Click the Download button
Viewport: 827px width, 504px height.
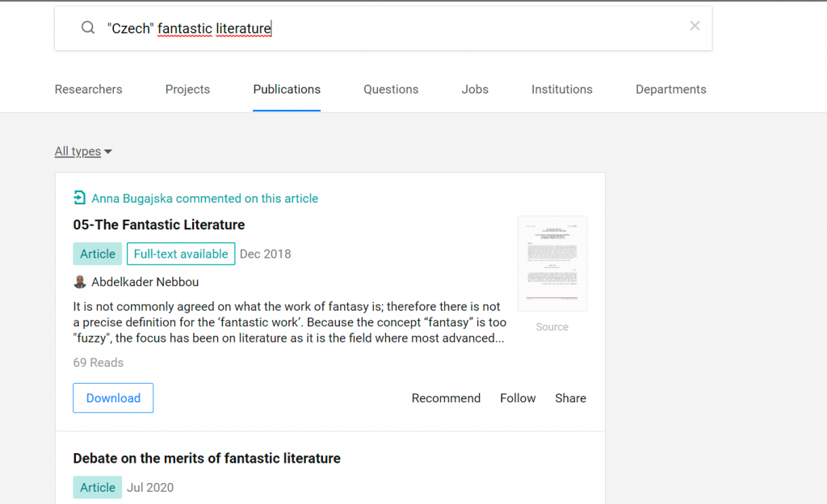pos(113,398)
